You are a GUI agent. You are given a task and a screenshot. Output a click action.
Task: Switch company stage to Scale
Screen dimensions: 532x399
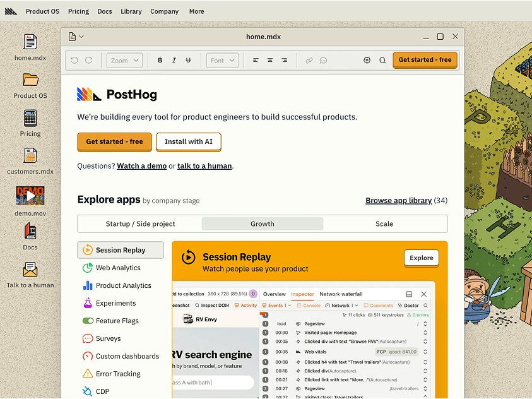pyautogui.click(x=384, y=223)
